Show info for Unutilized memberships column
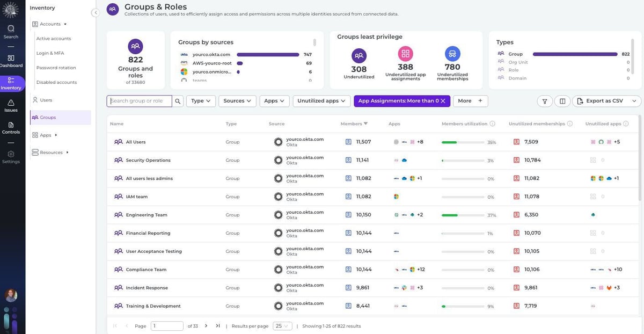The width and height of the screenshot is (644, 334). 570,124
